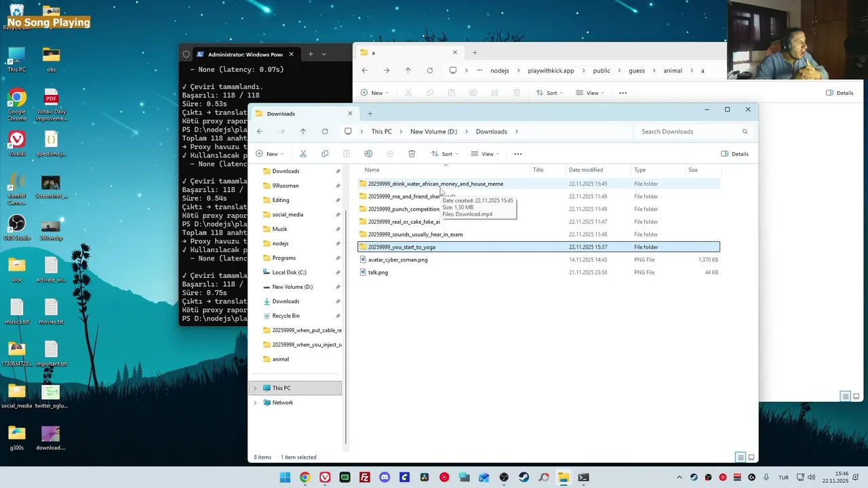
Task: Select Administrator: Windows PowerShell tab
Action: click(245, 54)
